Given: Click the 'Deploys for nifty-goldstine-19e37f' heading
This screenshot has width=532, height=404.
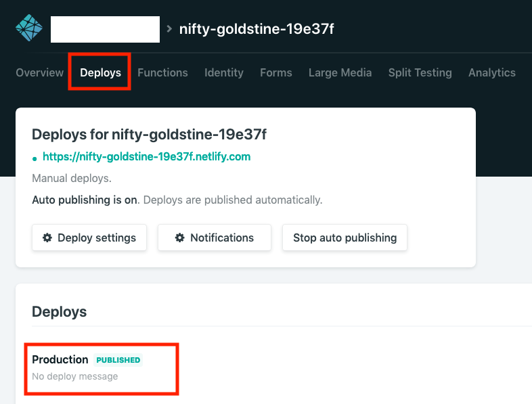Looking at the screenshot, I should coord(150,134).
